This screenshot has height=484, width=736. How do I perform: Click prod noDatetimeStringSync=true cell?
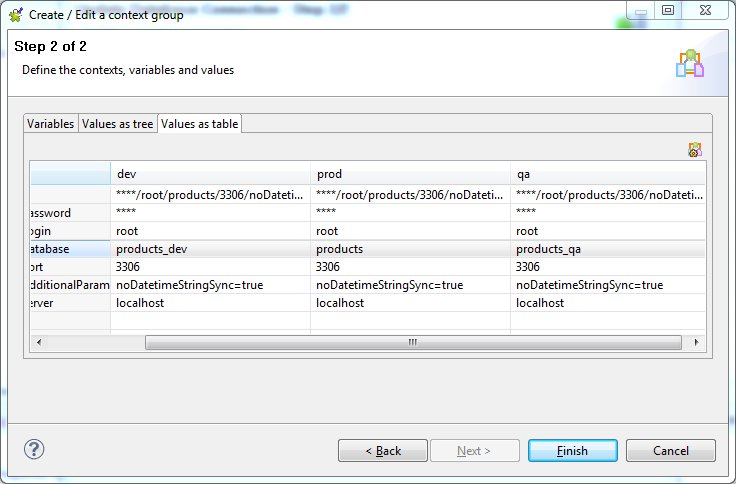point(410,285)
